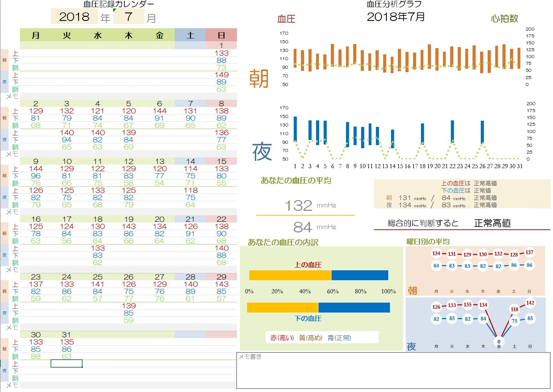The image size is (553, 392).
Task: Click the 心拍数 axis label
Action: (x=505, y=19)
